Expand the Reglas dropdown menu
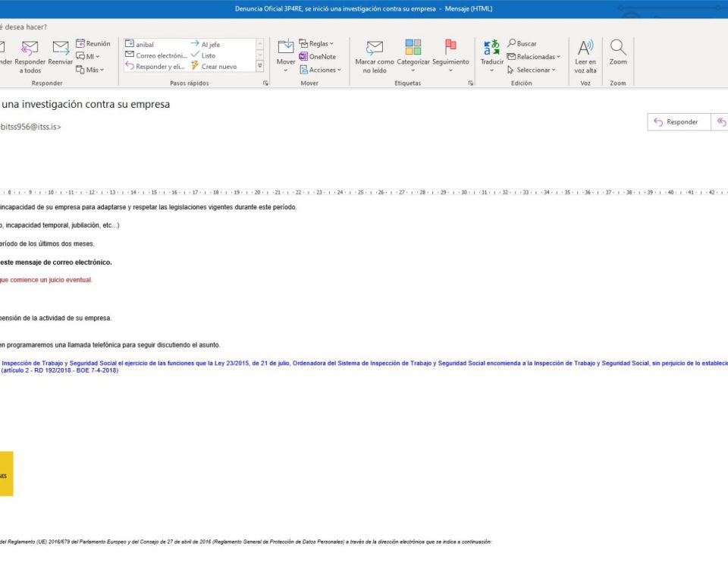 pos(316,44)
